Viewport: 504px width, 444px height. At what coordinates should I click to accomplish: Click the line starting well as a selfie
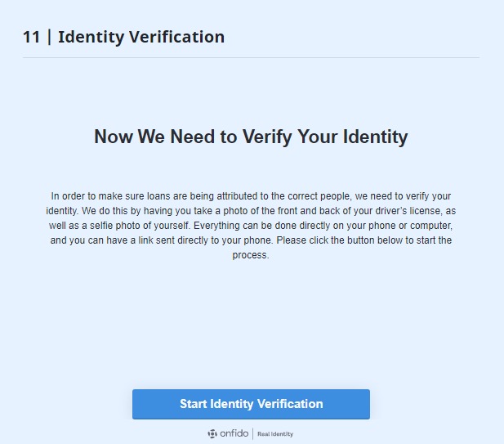point(251,226)
